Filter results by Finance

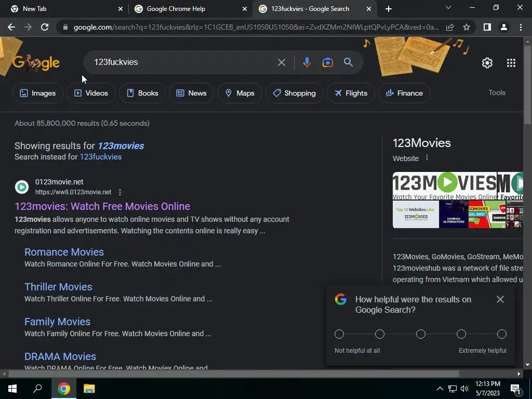(x=404, y=93)
